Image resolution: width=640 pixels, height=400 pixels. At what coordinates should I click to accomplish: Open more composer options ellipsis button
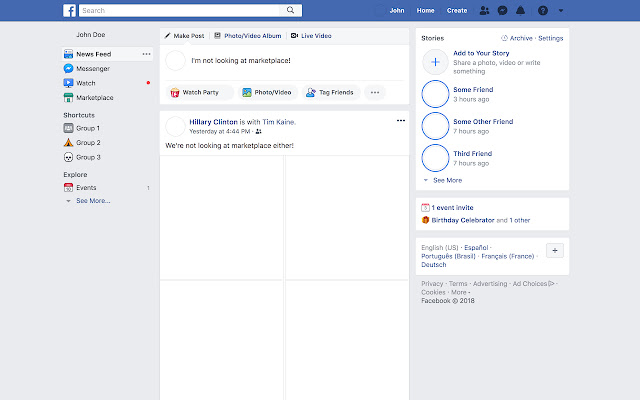click(x=375, y=92)
